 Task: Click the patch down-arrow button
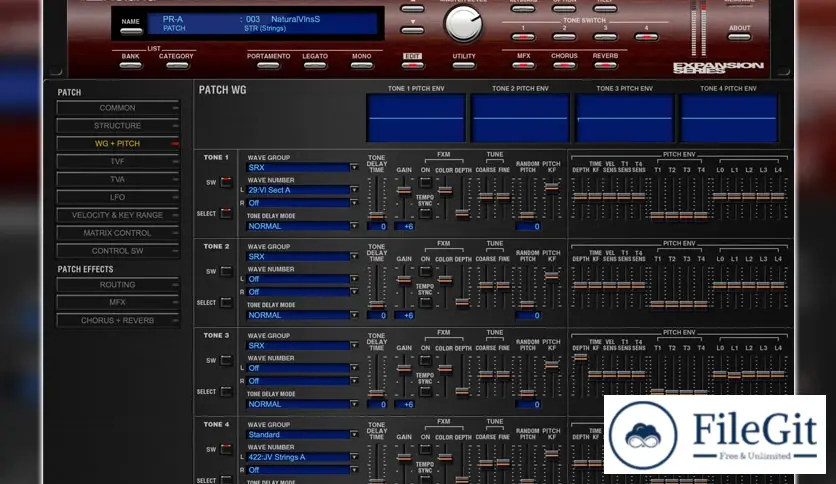point(412,30)
